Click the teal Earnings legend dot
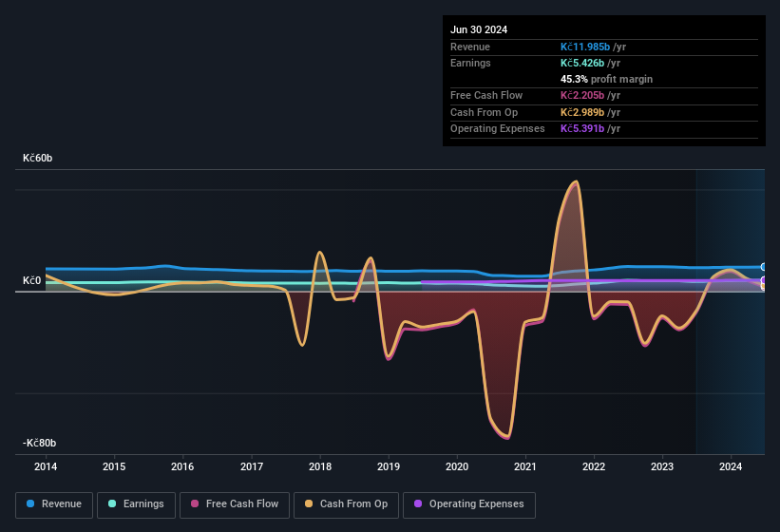Image resolution: width=780 pixels, height=532 pixels. coord(113,503)
